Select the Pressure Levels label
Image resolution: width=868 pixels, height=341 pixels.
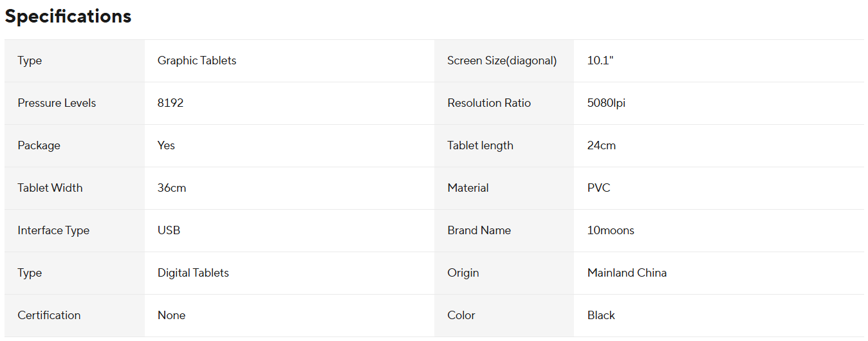pyautogui.click(x=57, y=103)
